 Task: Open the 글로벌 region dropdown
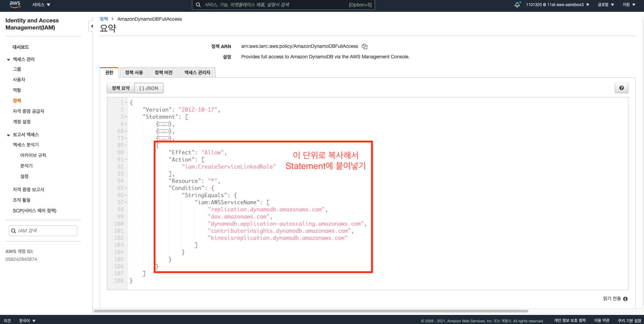[x=605, y=5]
